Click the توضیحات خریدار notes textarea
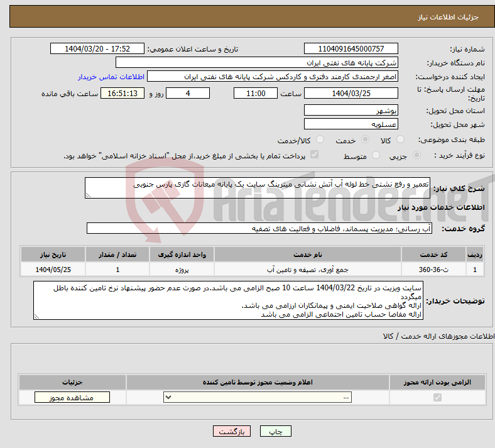495x448 pixels. pos(228,300)
